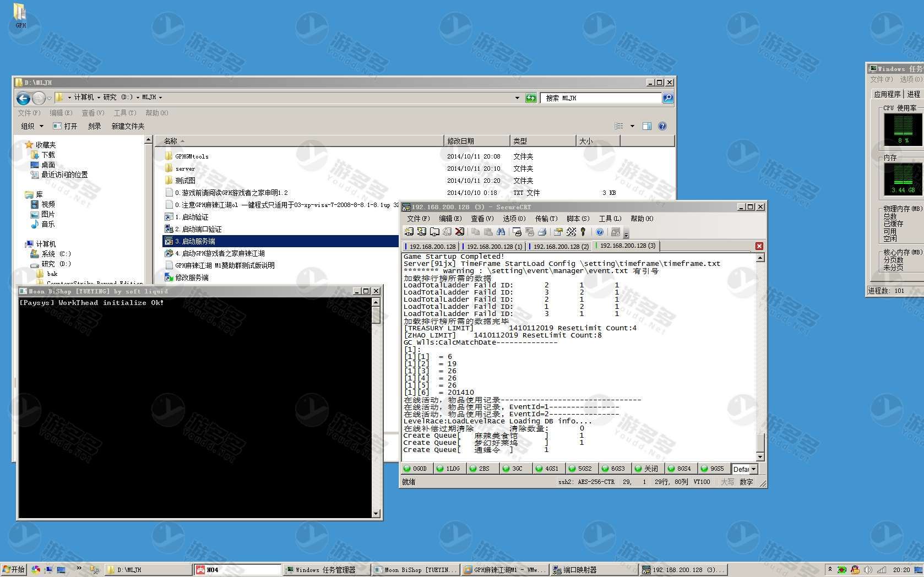The width and height of the screenshot is (924, 577).
Task: Click the Print Screen icon in SecureCRT
Action: pos(517,232)
